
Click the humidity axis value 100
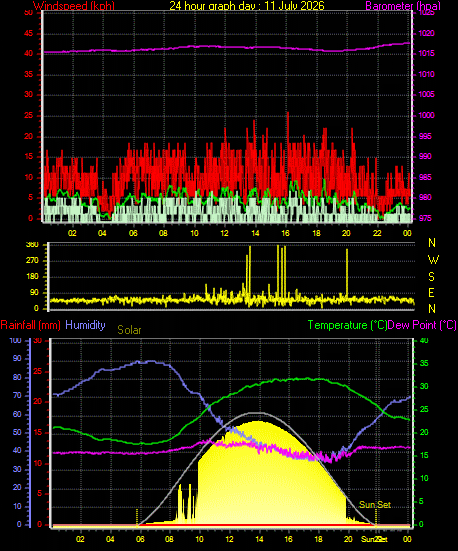[15, 341]
